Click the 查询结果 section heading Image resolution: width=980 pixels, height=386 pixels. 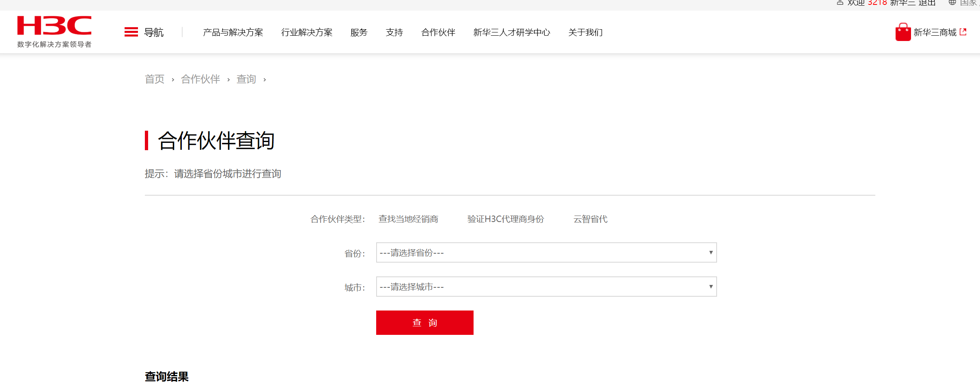click(x=167, y=377)
